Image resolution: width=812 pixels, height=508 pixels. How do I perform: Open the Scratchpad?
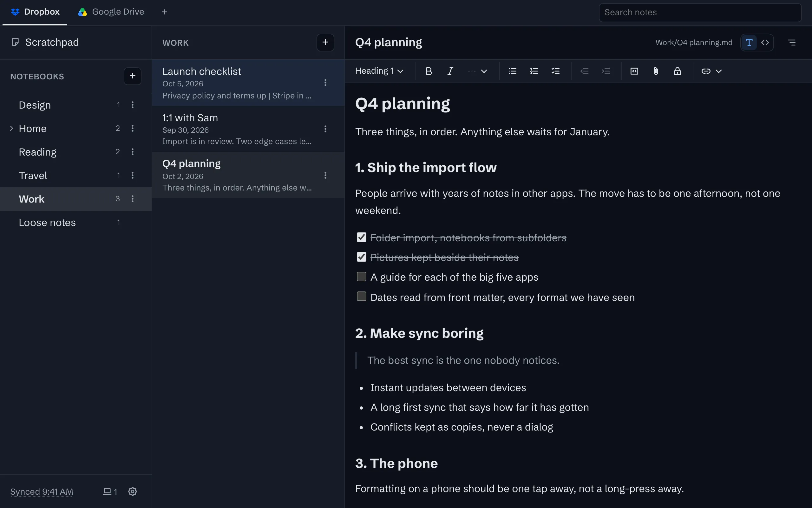click(76, 43)
